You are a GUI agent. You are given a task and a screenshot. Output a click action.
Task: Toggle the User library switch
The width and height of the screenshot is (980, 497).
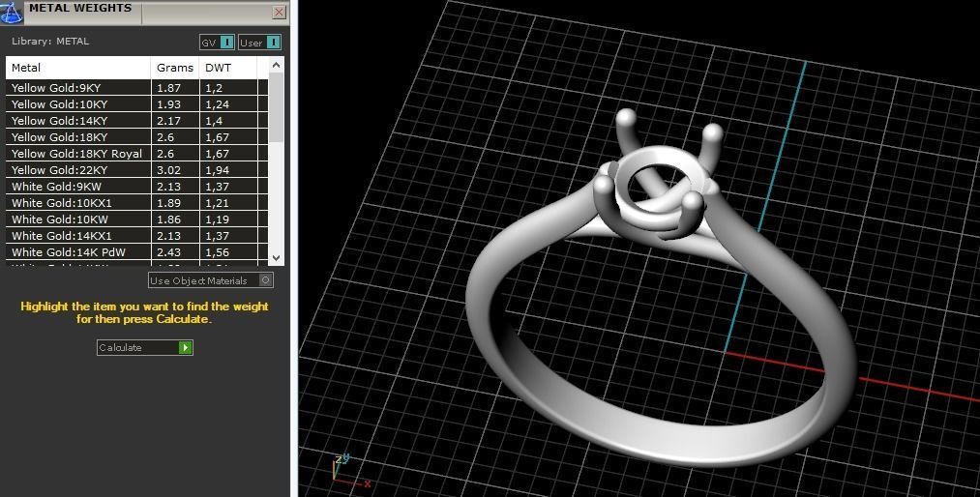(260, 43)
